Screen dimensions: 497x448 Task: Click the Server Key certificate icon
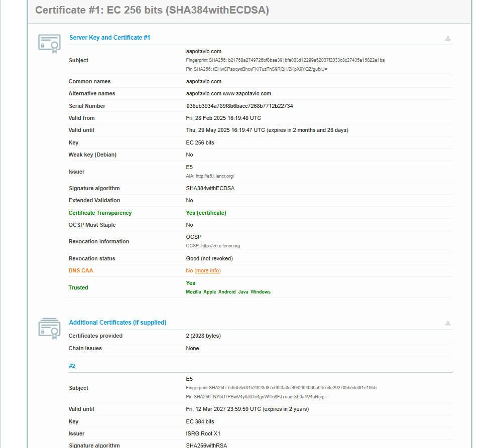(49, 43)
